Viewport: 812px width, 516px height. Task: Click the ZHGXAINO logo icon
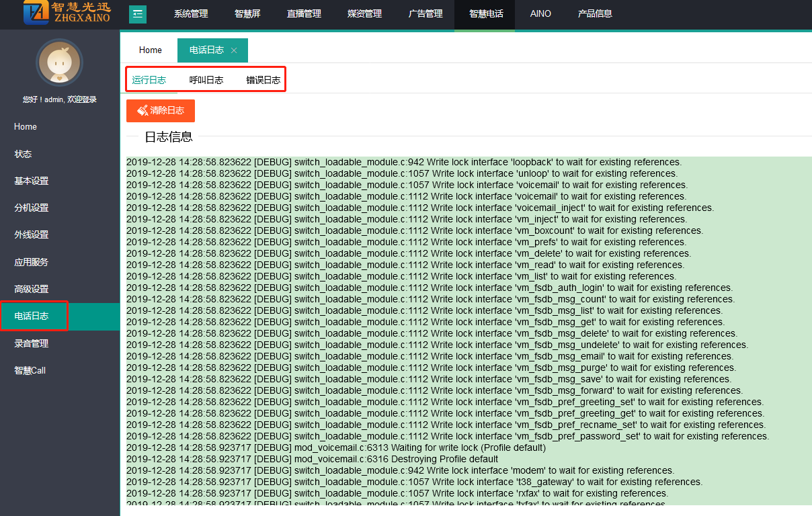point(36,13)
